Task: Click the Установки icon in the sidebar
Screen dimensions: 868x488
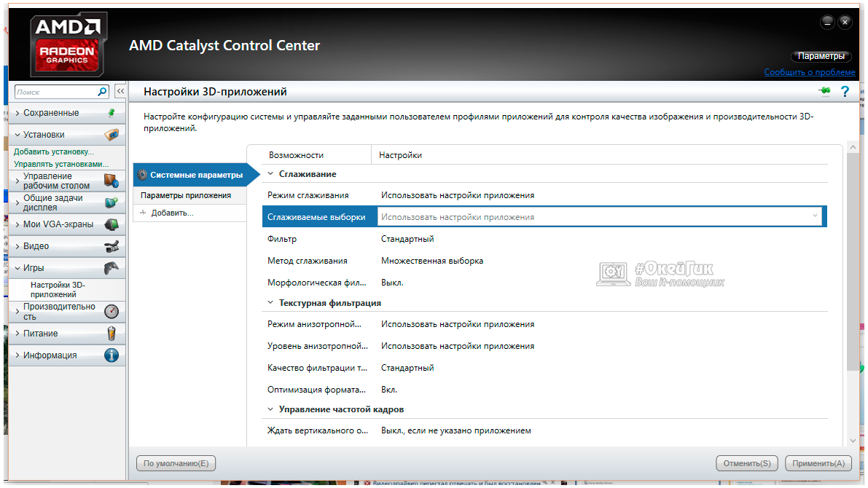Action: (112, 135)
